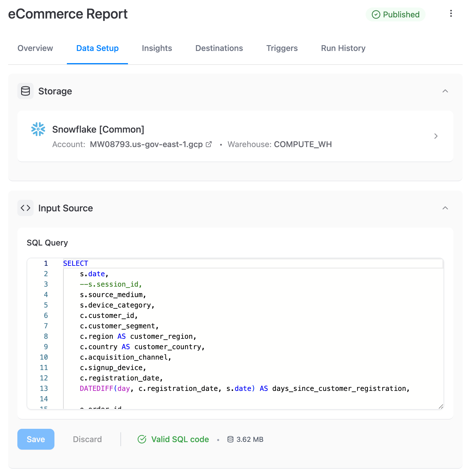View the Run History tab
469x476 pixels.
click(343, 48)
